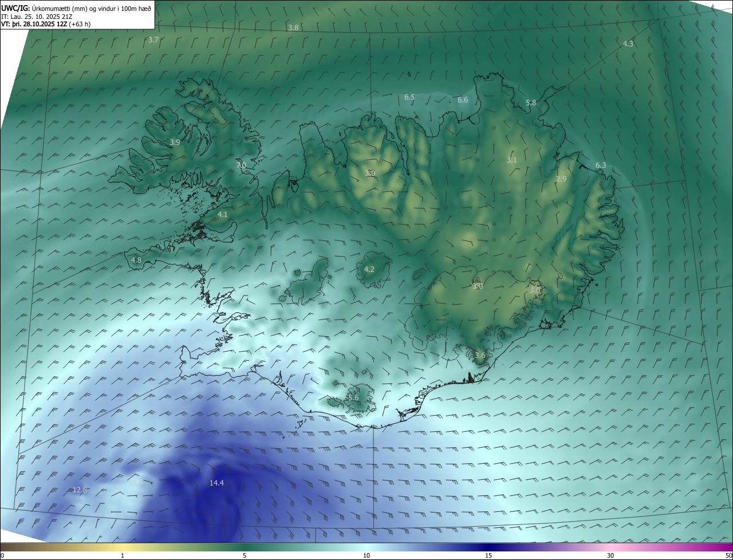Select the 30 tick on the color scale
The width and height of the screenshot is (733, 560).
tap(610, 555)
